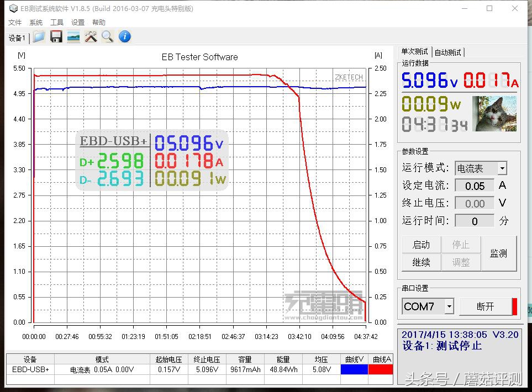Viewport: 532px width, 392px height.
Task: Click the 终止电压 column header
Action: (207, 359)
